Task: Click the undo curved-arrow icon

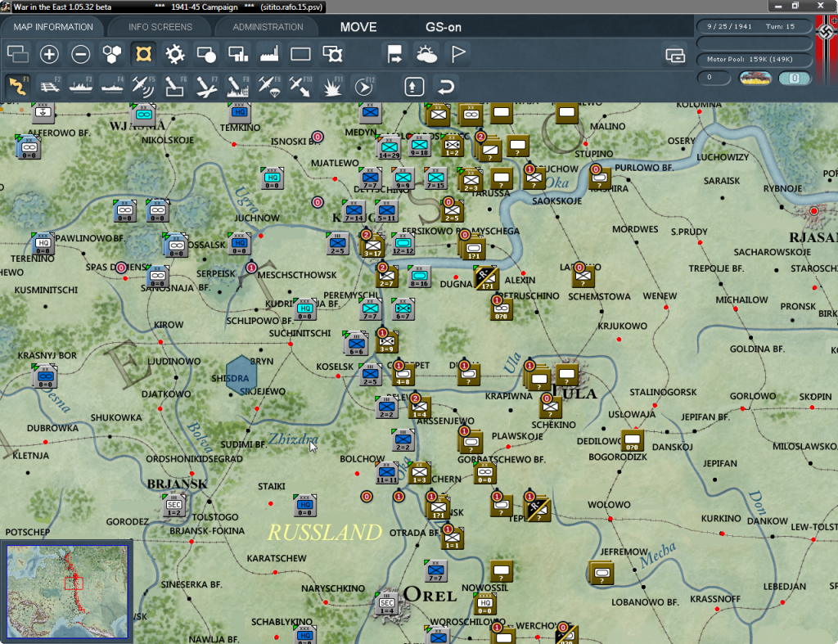Action: coord(446,86)
